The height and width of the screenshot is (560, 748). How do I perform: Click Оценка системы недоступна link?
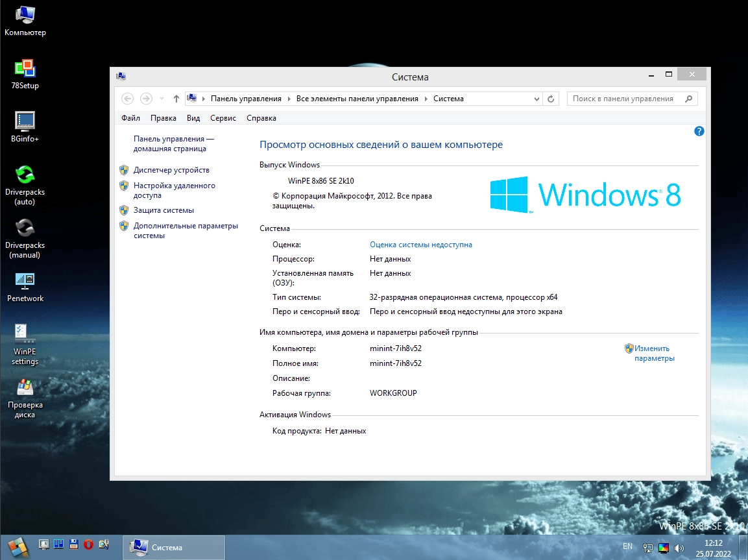pyautogui.click(x=421, y=245)
